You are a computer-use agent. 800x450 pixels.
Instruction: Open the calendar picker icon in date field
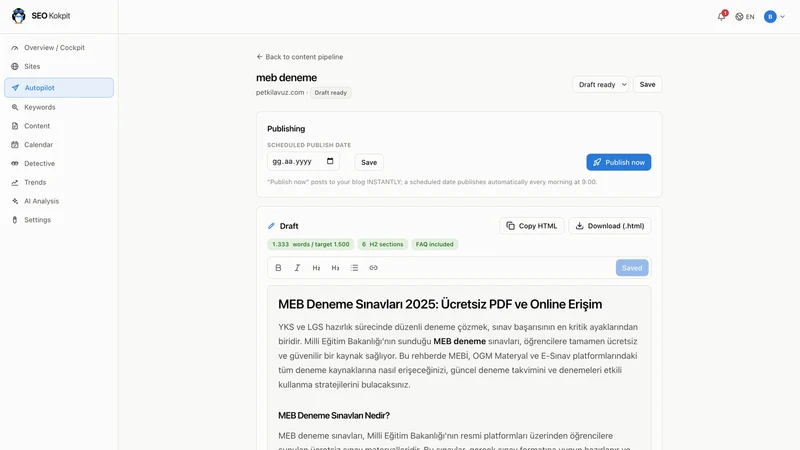click(330, 161)
